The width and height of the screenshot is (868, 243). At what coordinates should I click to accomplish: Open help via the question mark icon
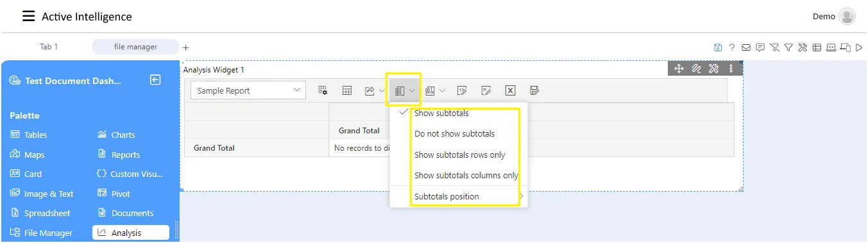732,47
